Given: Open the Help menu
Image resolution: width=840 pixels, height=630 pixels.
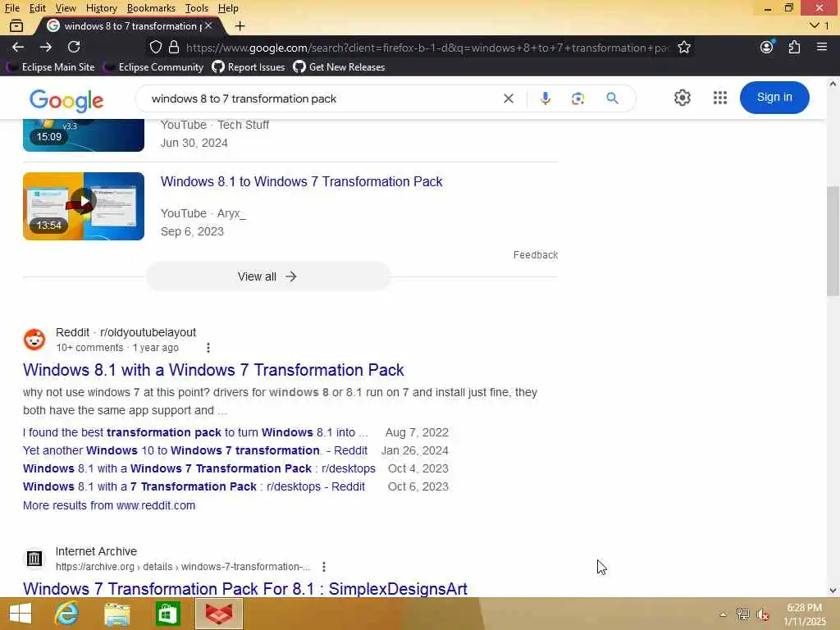Looking at the screenshot, I should 228,8.
